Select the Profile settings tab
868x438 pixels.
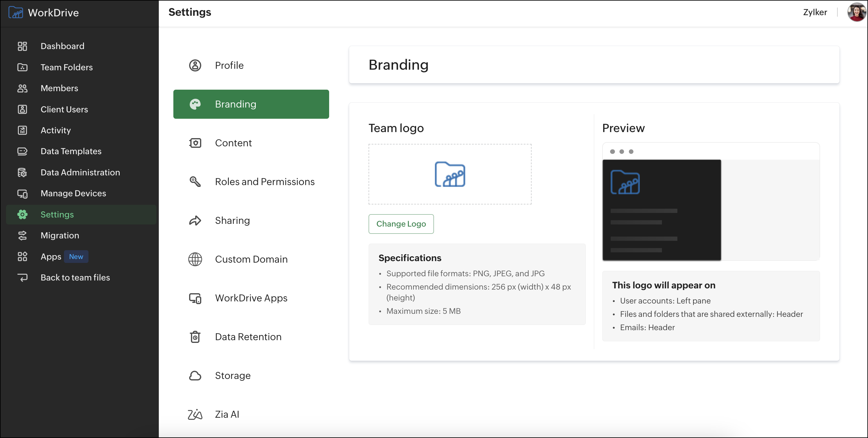pos(251,65)
